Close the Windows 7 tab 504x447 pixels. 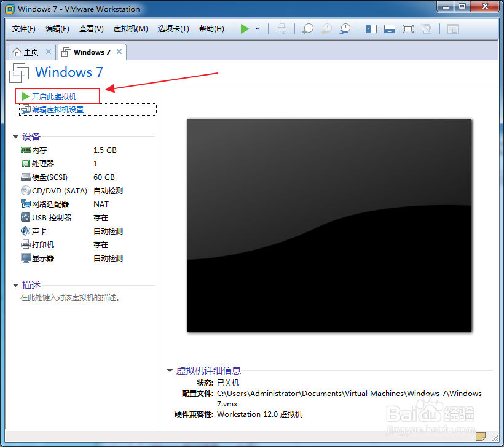tap(119, 52)
